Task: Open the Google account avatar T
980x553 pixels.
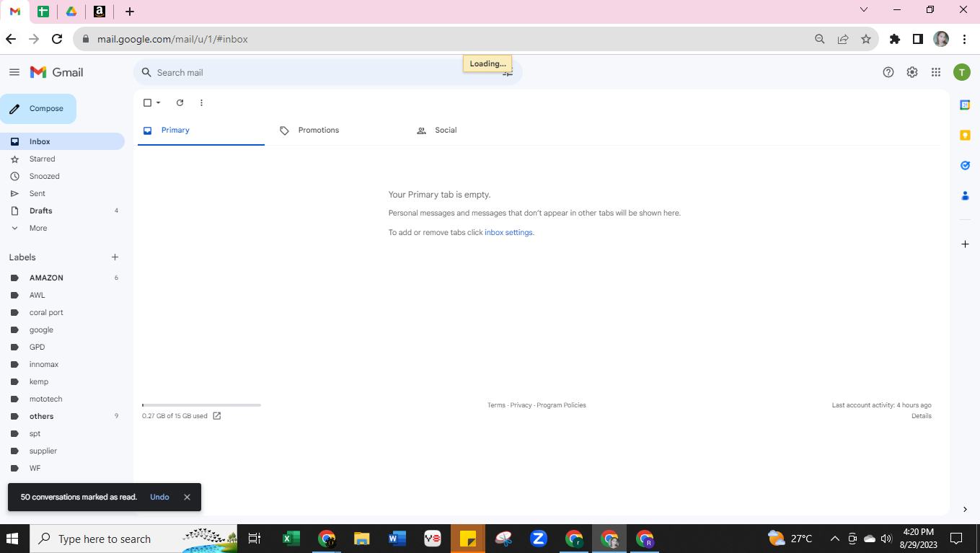Action: click(x=961, y=72)
